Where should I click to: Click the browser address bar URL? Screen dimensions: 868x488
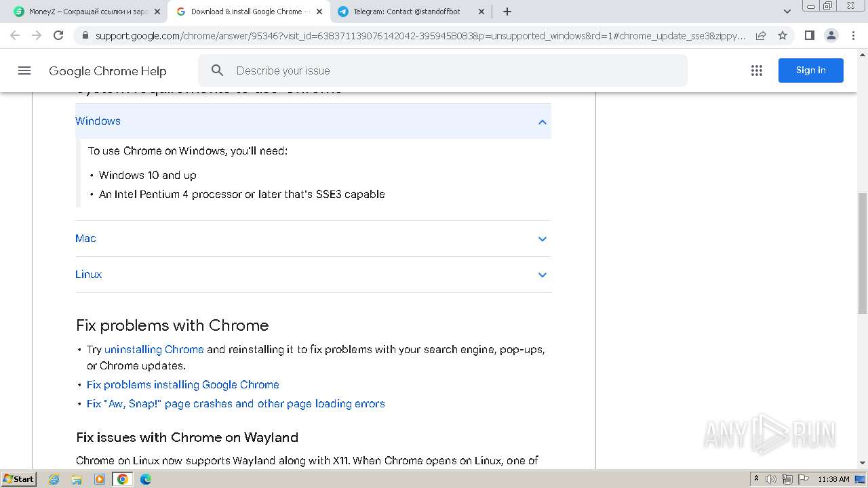point(420,35)
